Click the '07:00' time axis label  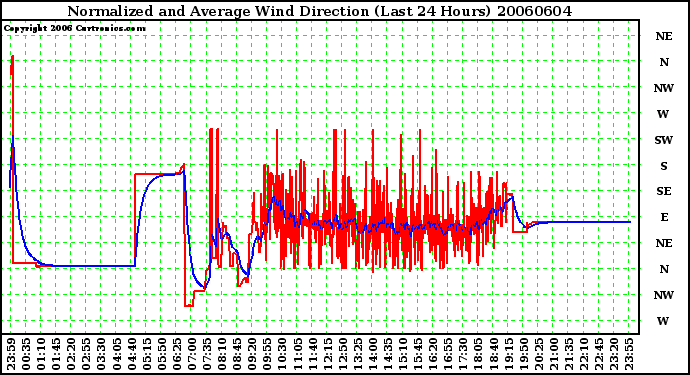pos(191,354)
